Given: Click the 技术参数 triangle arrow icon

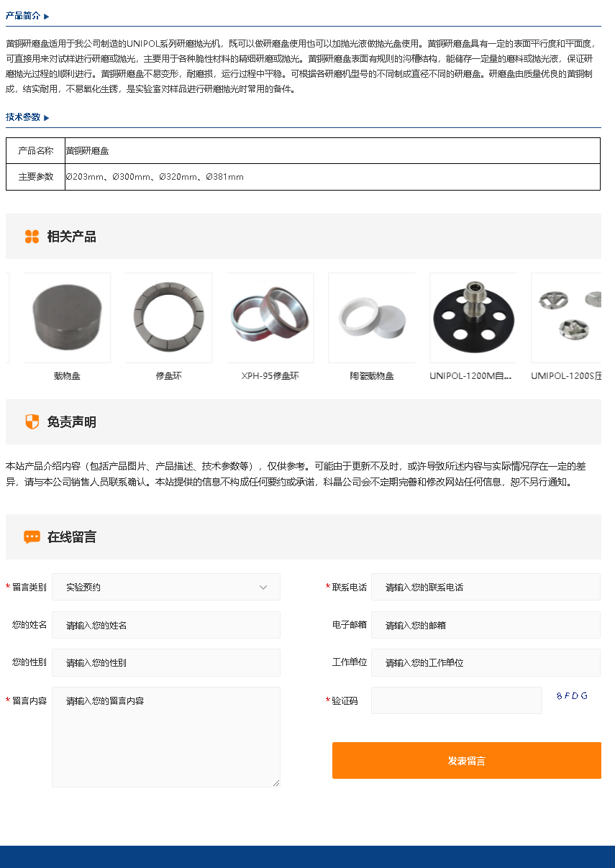Looking at the screenshot, I should [47, 117].
